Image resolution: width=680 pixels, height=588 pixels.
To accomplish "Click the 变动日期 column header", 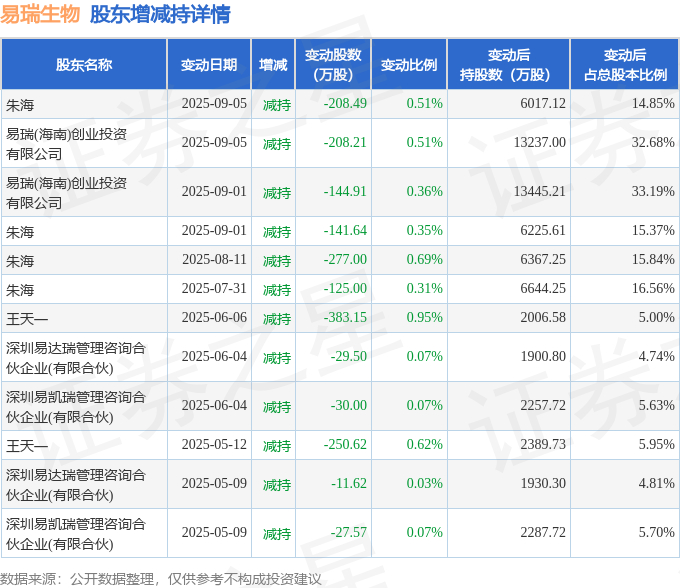I will tap(209, 65).
